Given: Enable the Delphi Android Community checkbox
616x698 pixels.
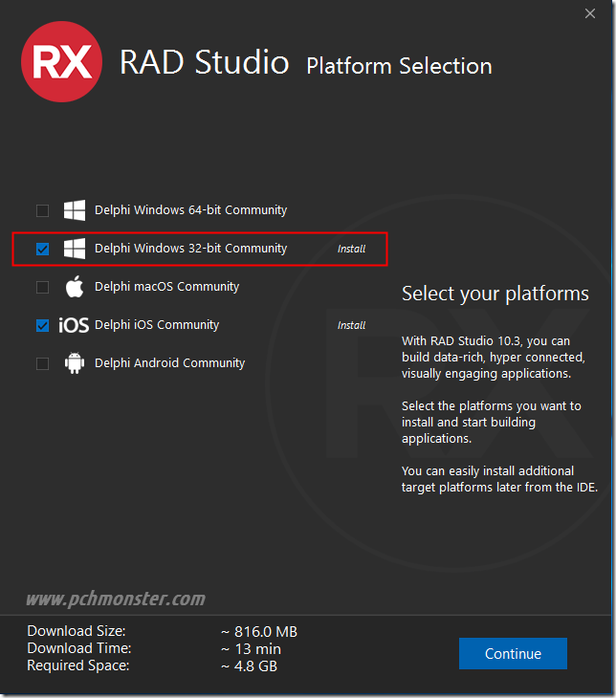Looking at the screenshot, I should [42, 363].
